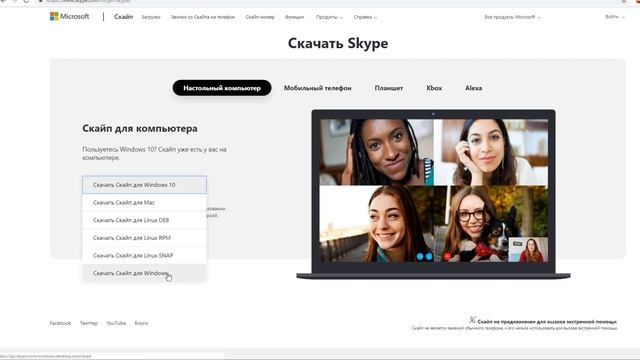Image resolution: width=640 pixels, height=360 pixels.
Task: Open the Facebook footer link
Action: coord(60,323)
